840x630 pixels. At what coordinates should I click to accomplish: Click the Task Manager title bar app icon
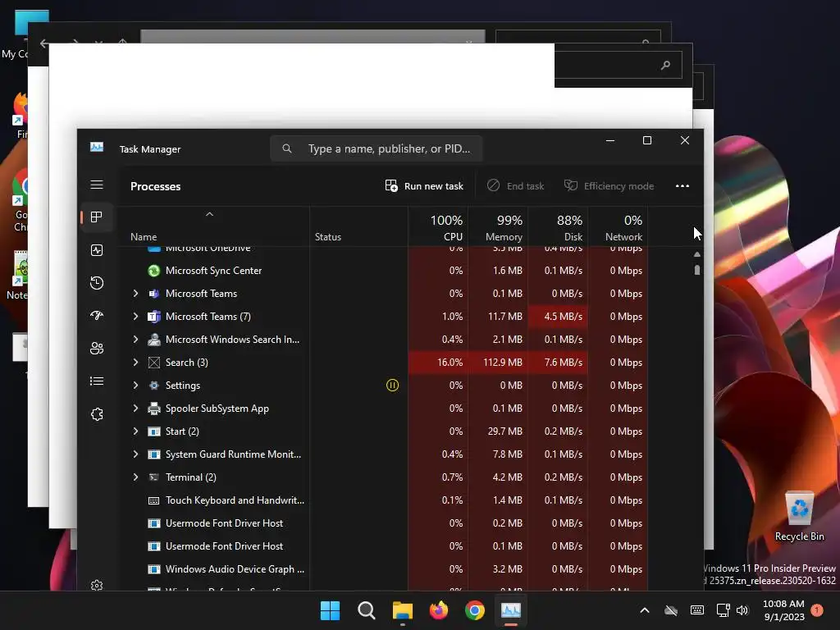pos(97,147)
